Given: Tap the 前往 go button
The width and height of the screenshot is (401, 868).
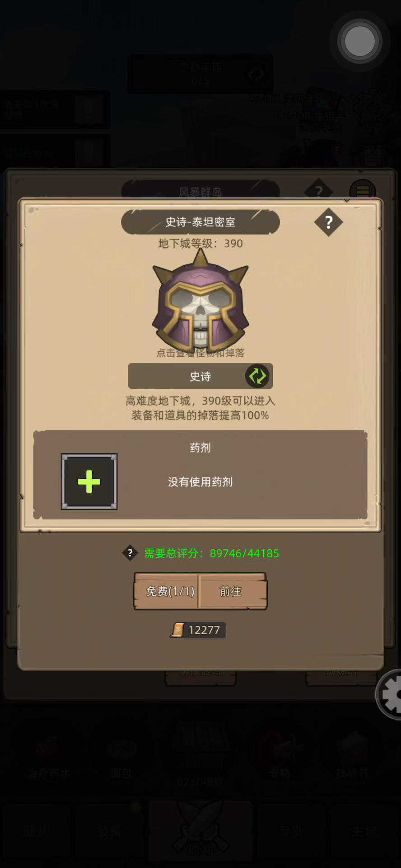Looking at the screenshot, I should [233, 591].
